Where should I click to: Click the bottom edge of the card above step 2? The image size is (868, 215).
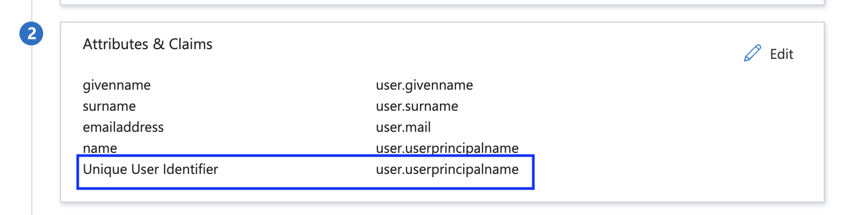pos(442,4)
